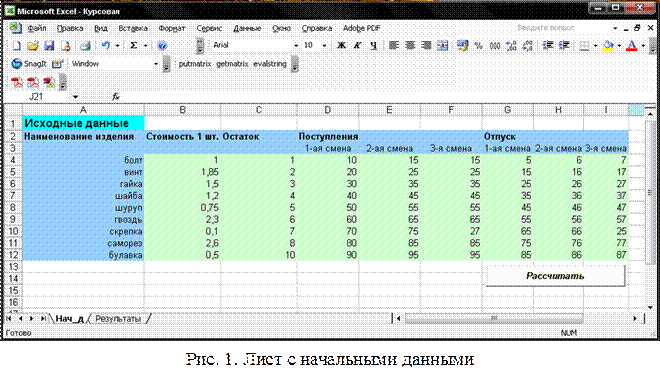Open the Вставка menu

pyautogui.click(x=133, y=28)
